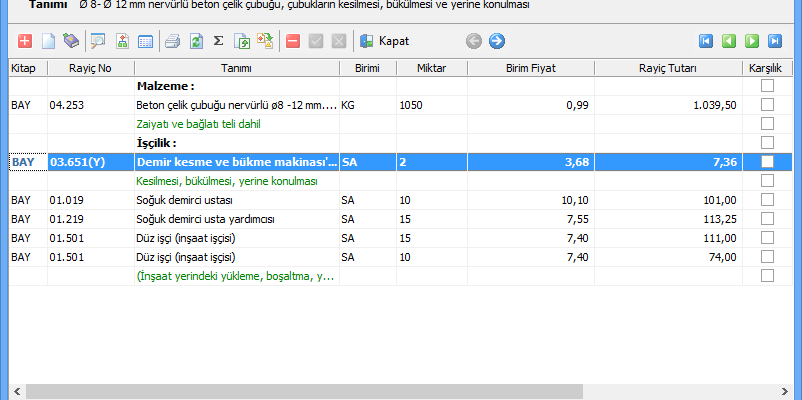802x400 pixels.
Task: Click the red plus add-row icon
Action: click(x=25, y=42)
